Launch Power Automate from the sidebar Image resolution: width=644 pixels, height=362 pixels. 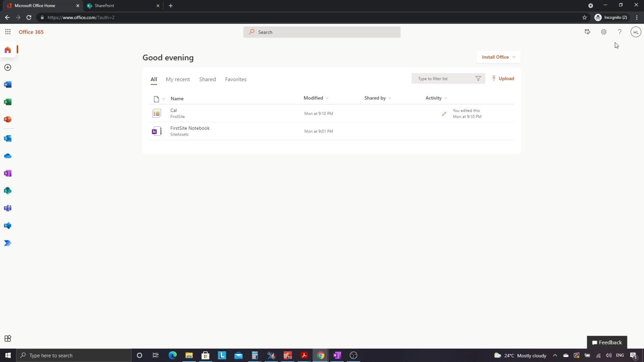point(8,243)
